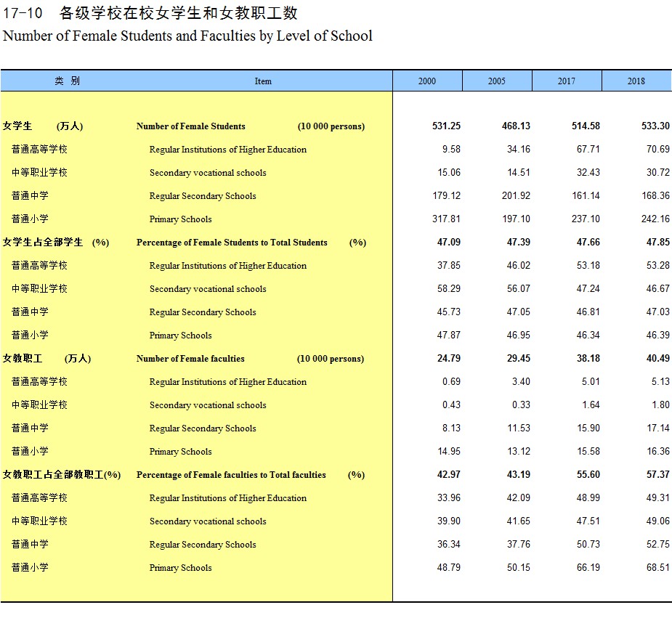Select the Number of Female faculties row label

190,359
